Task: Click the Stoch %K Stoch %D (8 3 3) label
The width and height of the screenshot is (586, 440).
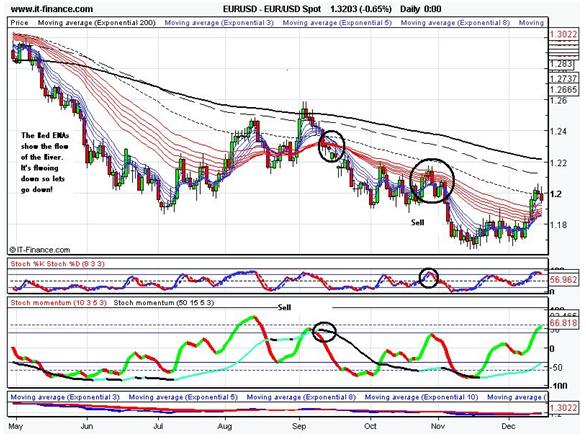Action: pos(58,264)
